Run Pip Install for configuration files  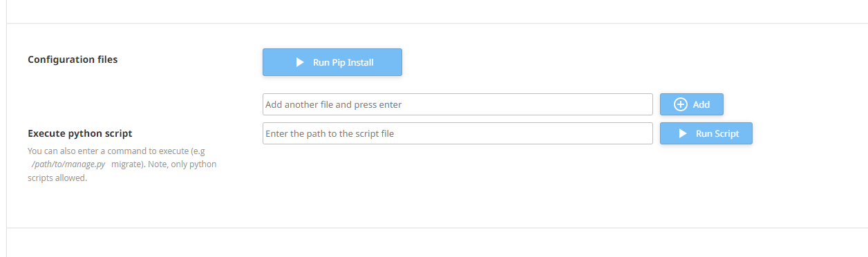tap(332, 62)
